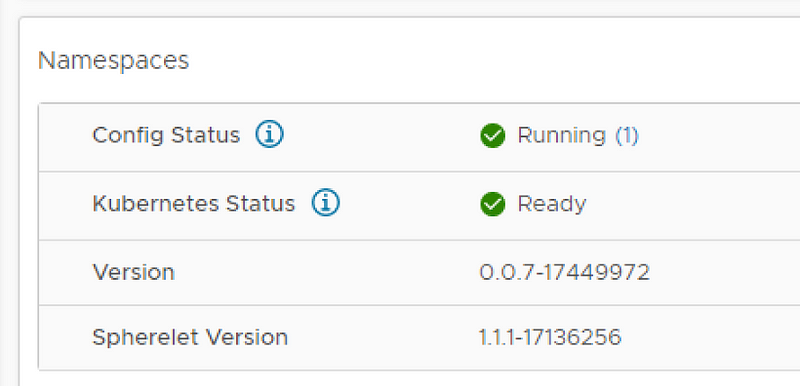Click the Version field label

134,272
